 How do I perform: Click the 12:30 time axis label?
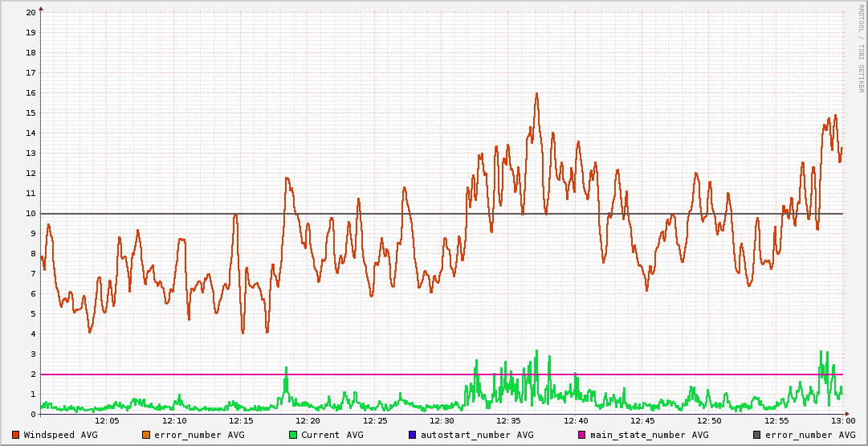[x=442, y=420]
